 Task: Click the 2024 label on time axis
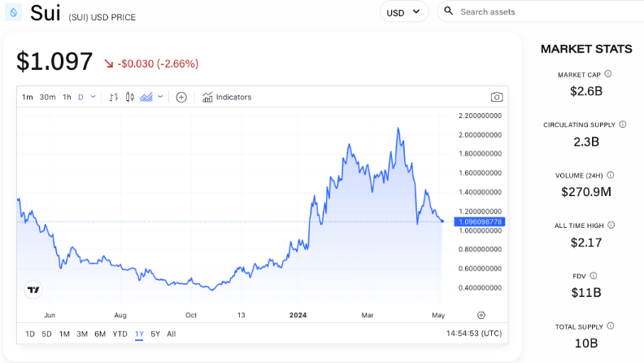coord(298,315)
